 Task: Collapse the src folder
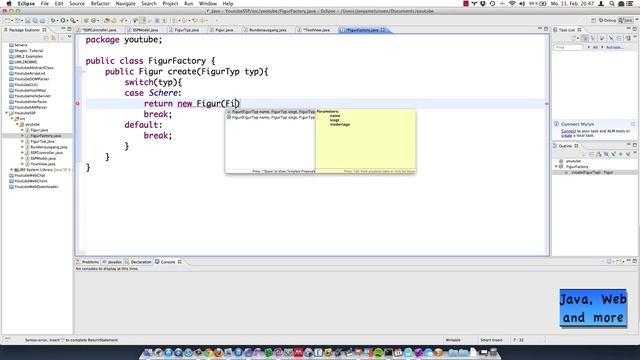point(12,119)
